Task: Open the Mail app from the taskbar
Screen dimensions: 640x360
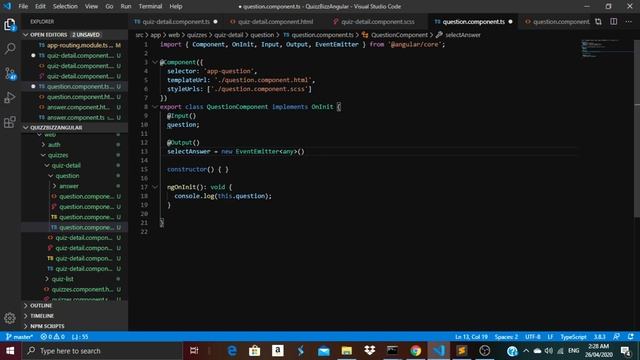Action: pos(324,351)
